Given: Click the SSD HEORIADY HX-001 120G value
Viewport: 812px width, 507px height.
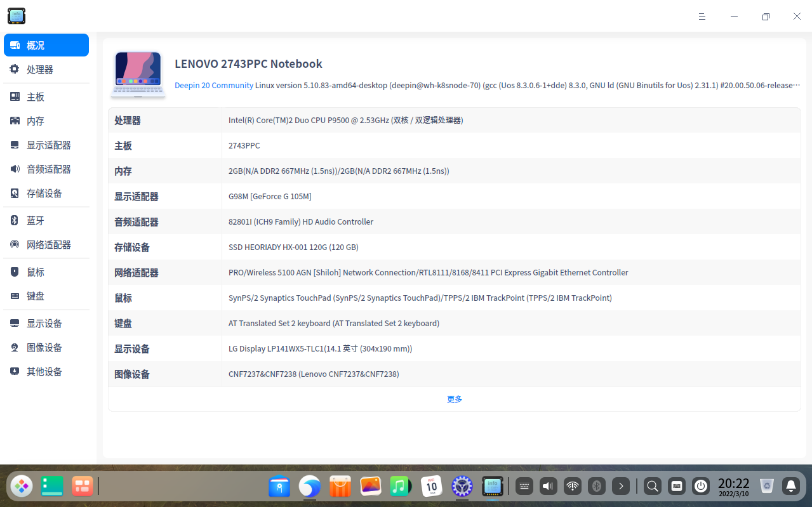Looking at the screenshot, I should (293, 247).
